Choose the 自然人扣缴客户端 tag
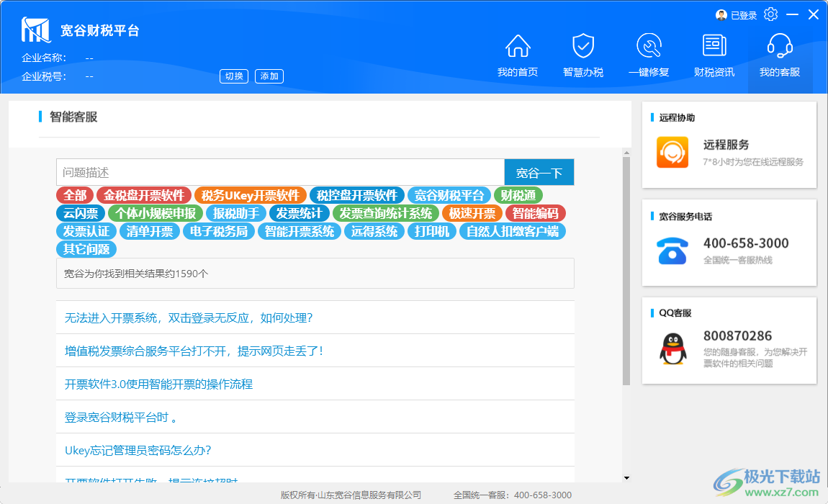This screenshot has width=828, height=504. [x=513, y=231]
